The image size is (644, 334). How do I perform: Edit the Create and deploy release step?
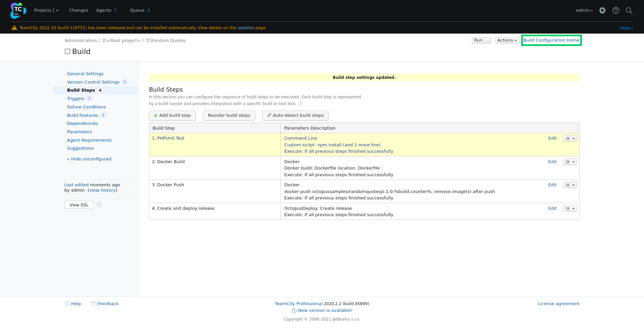pyautogui.click(x=552, y=208)
